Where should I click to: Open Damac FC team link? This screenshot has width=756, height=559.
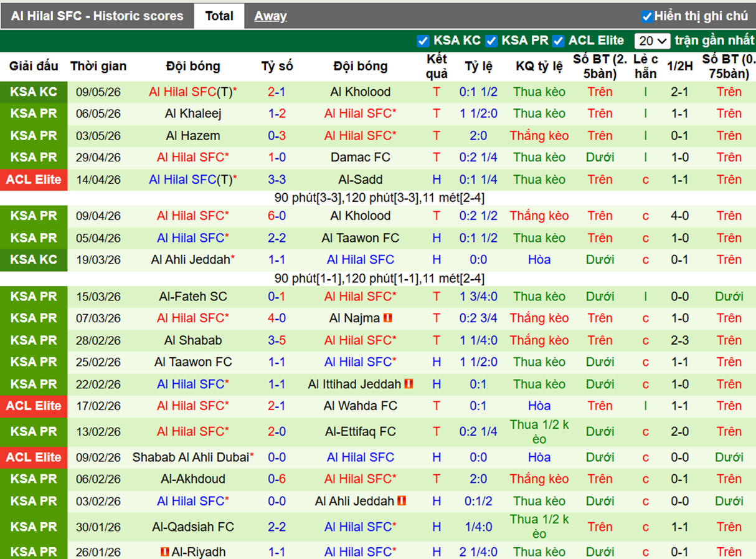point(361,157)
